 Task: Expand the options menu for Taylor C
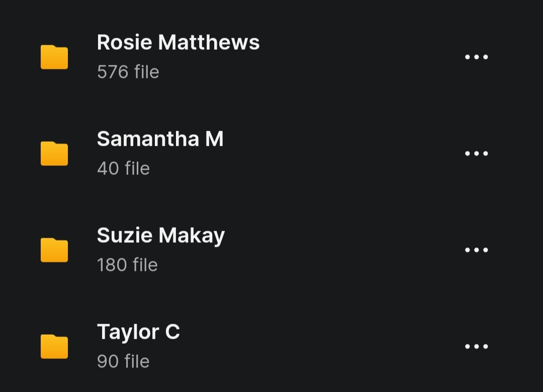(476, 346)
